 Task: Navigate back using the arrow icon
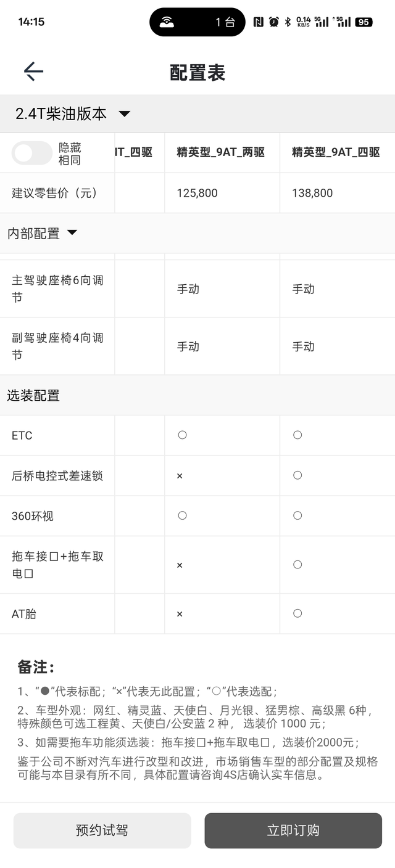[34, 71]
